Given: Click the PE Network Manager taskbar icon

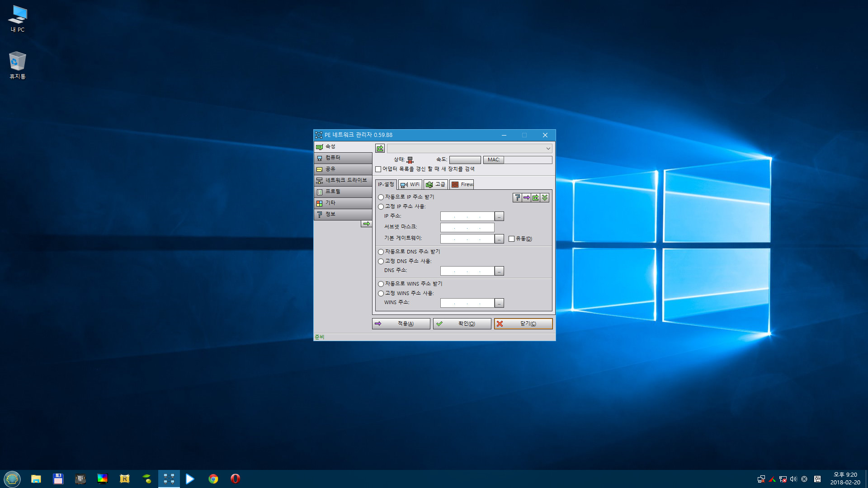Looking at the screenshot, I should 169,479.
